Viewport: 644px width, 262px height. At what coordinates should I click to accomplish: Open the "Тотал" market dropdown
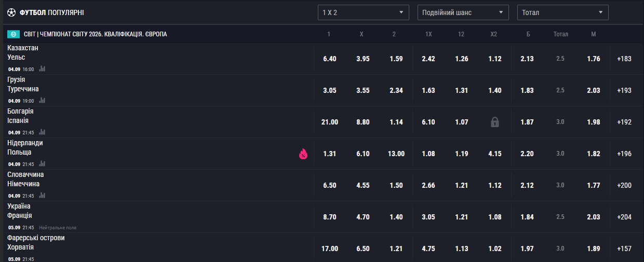pos(562,12)
